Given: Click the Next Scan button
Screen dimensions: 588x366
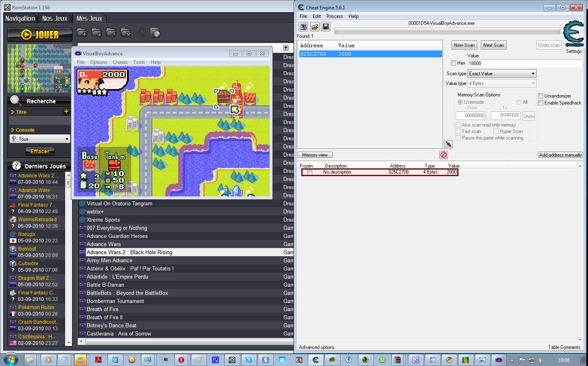Looking at the screenshot, I should (494, 45).
